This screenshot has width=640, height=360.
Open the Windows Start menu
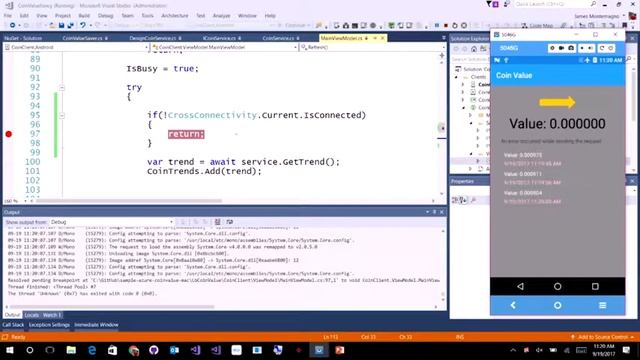point(9,350)
